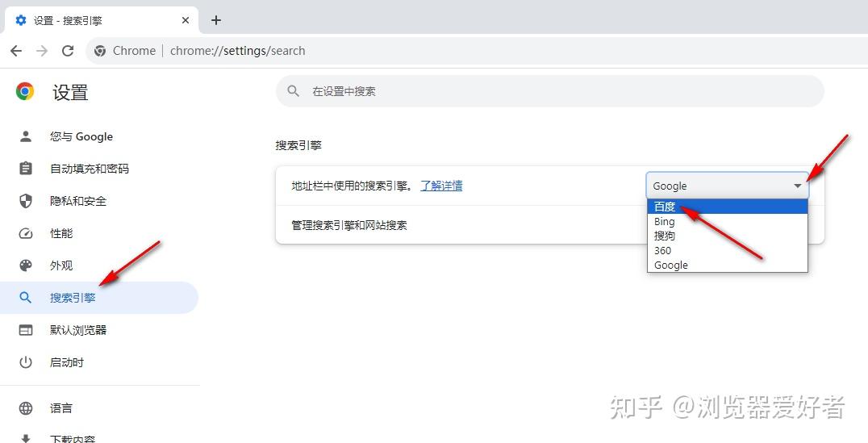Viewport: 868px width, 443px height.
Task: Click the chrome://settings/search address bar
Action: click(x=476, y=51)
